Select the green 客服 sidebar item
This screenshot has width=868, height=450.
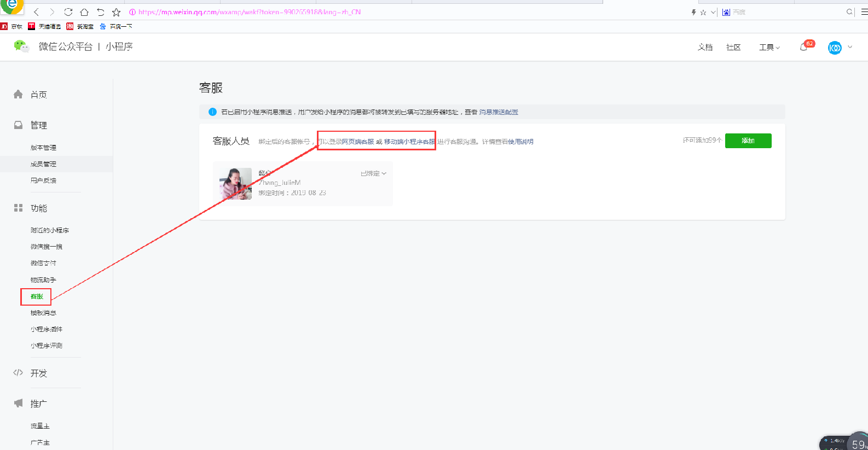(x=37, y=296)
